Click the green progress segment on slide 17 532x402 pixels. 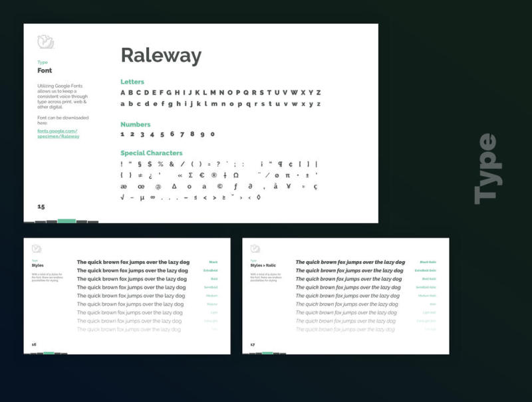point(267,353)
